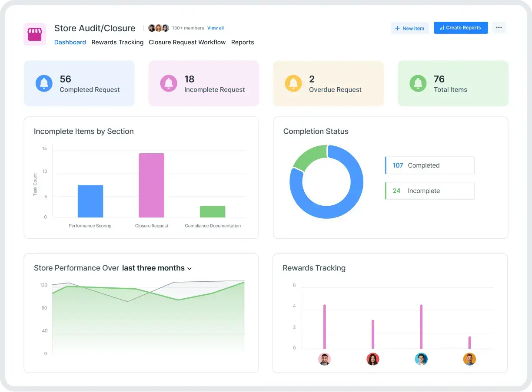Image resolution: width=532 pixels, height=392 pixels.
Task: Go to the Reports tab
Action: pos(243,42)
